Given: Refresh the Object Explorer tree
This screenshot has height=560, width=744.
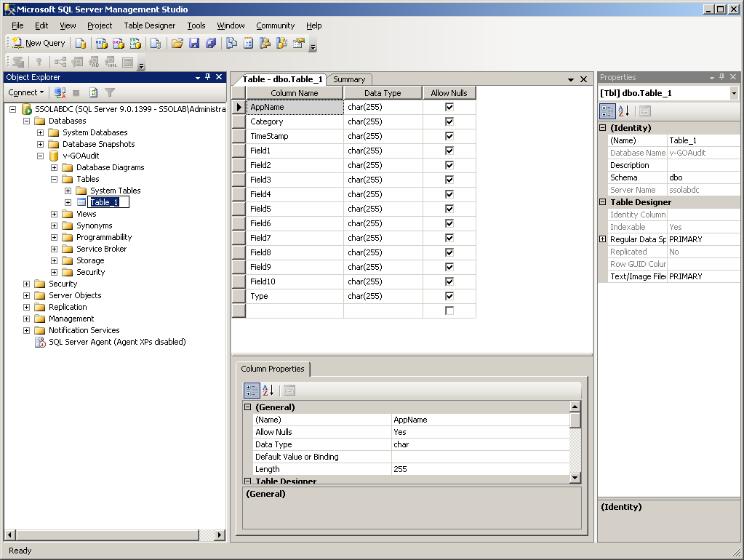Looking at the screenshot, I should pyautogui.click(x=94, y=92).
